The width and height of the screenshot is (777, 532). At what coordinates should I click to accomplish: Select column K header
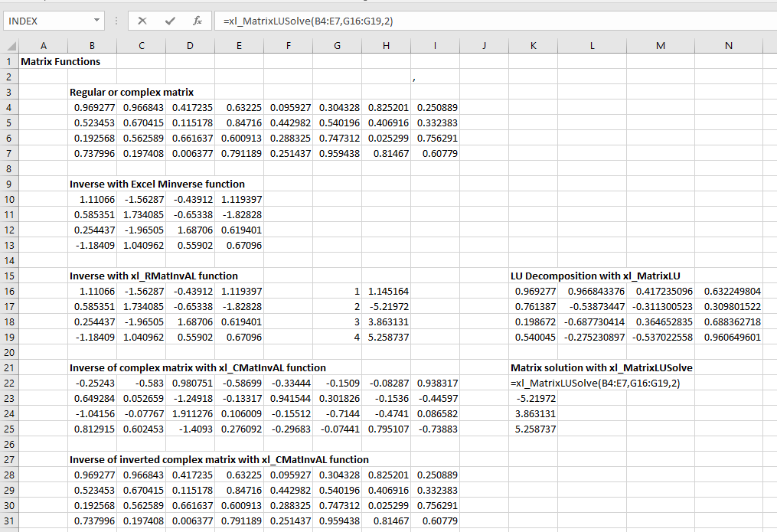click(533, 46)
